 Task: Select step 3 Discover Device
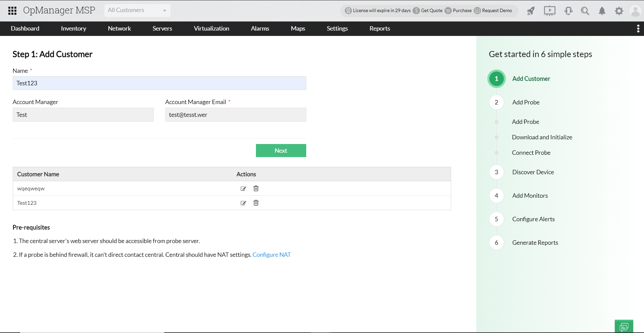tap(533, 172)
